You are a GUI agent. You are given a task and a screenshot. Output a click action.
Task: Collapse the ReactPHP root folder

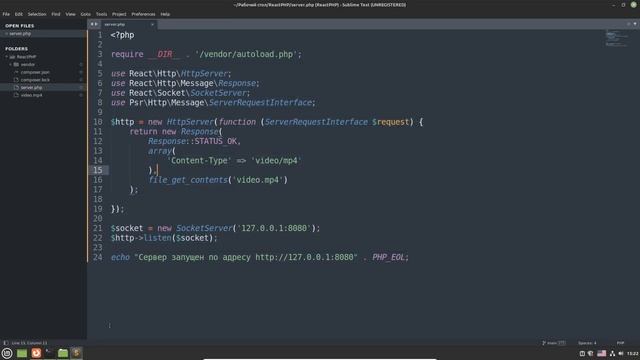point(7,57)
